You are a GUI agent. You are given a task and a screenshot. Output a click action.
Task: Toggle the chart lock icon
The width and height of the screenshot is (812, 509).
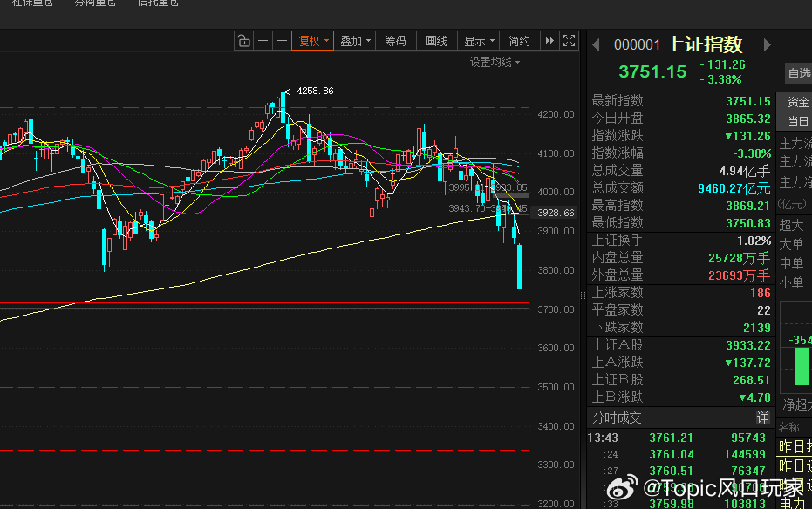(x=244, y=41)
